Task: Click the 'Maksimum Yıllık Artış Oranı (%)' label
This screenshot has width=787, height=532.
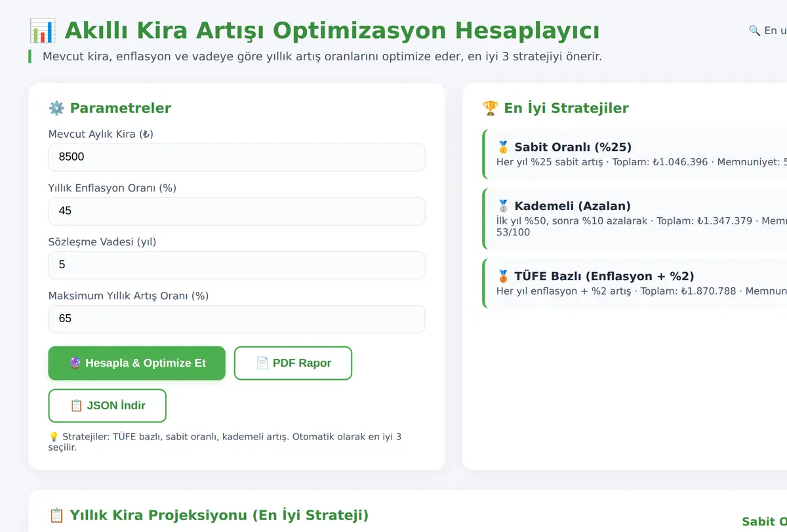Action: 129,295
